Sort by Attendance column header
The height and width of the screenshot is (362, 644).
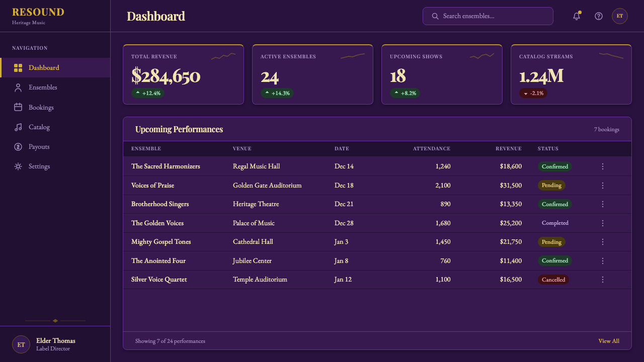[432, 149]
